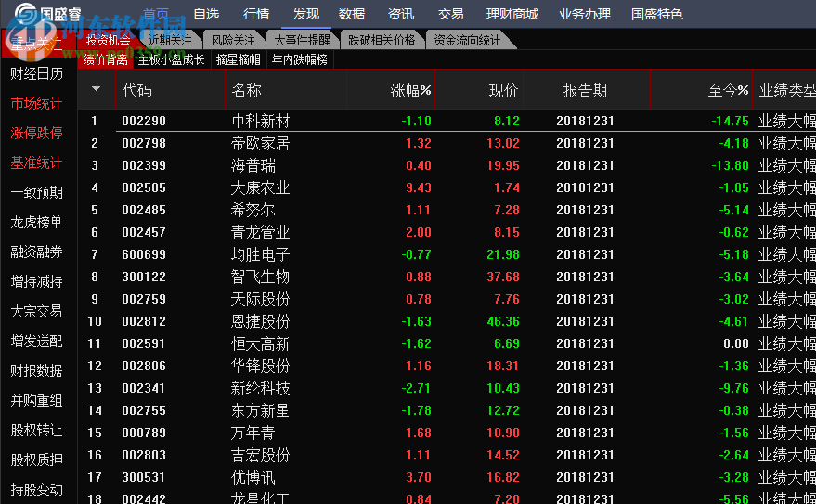
Task: Select stock 大康农业 in the list
Action: 260,187
